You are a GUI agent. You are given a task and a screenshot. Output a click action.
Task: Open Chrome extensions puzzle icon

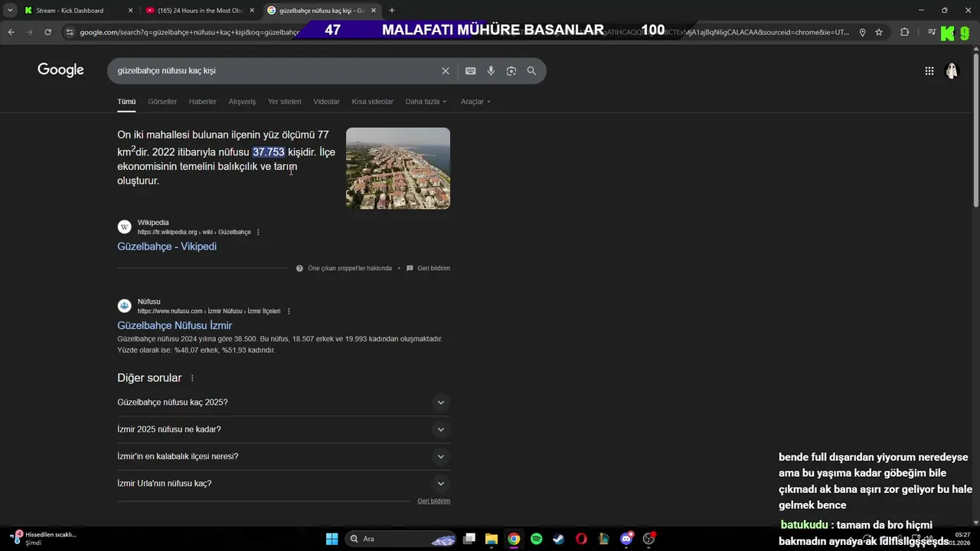(x=905, y=32)
